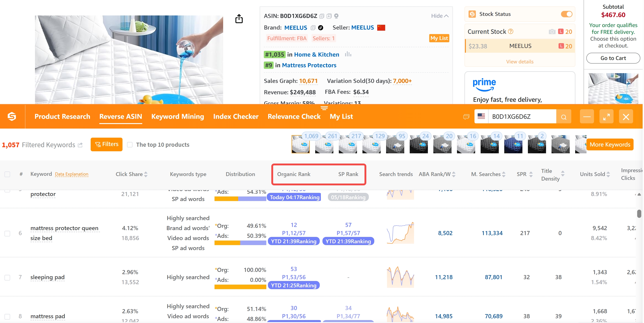This screenshot has height=323, width=644.
Task: Click the SellerSprite logo in orange toolbar
Action: click(x=12, y=116)
